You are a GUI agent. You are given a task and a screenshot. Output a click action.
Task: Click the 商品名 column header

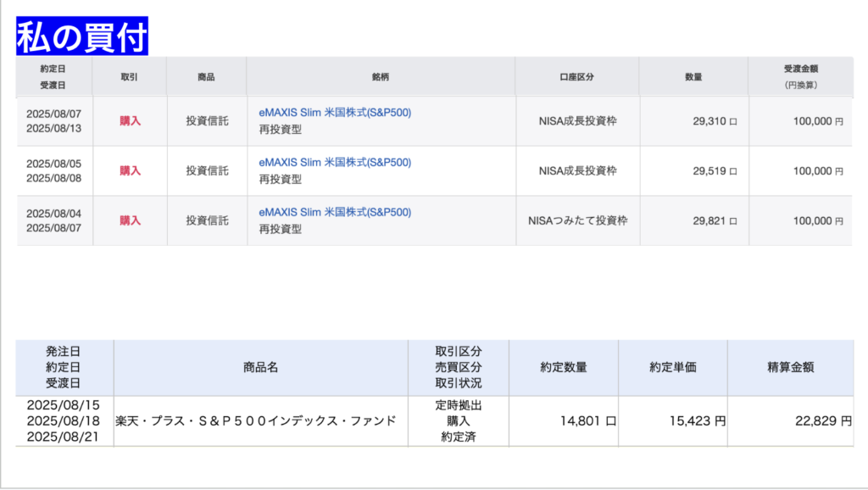click(261, 368)
